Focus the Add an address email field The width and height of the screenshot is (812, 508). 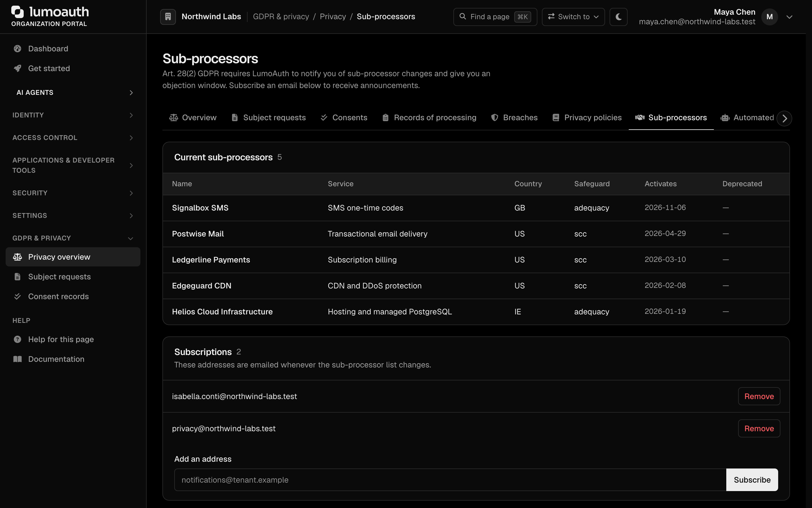click(x=450, y=480)
